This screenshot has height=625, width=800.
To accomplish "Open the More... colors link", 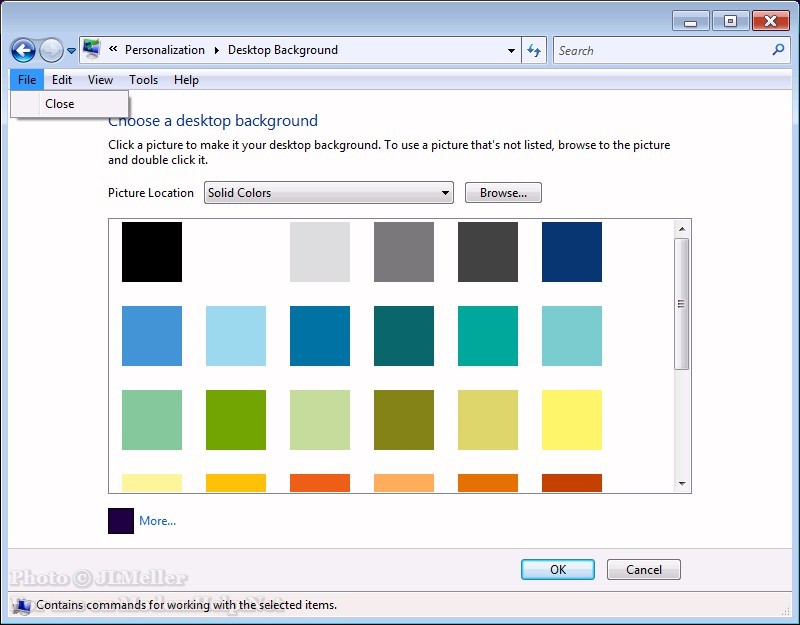I will pos(157,521).
